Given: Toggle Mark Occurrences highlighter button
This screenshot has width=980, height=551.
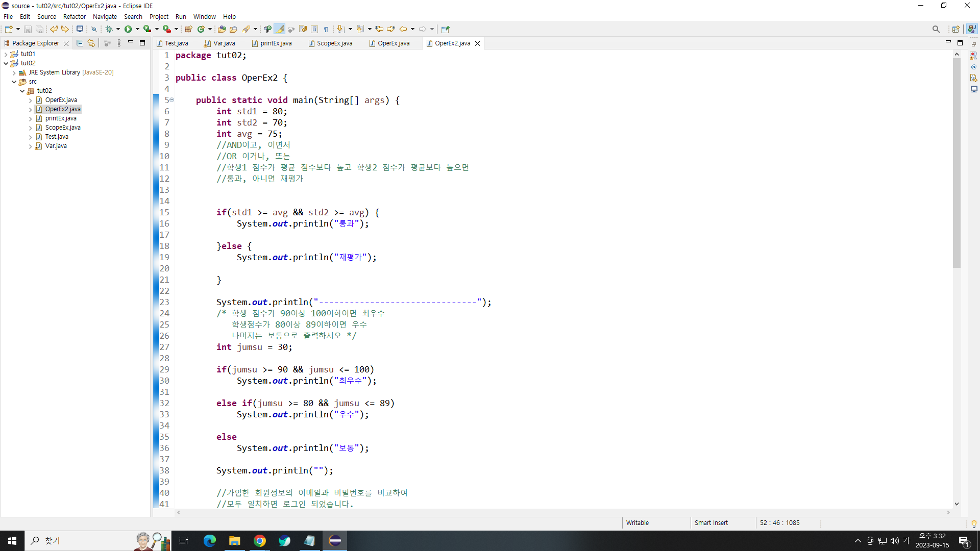Looking at the screenshot, I should coord(280,29).
